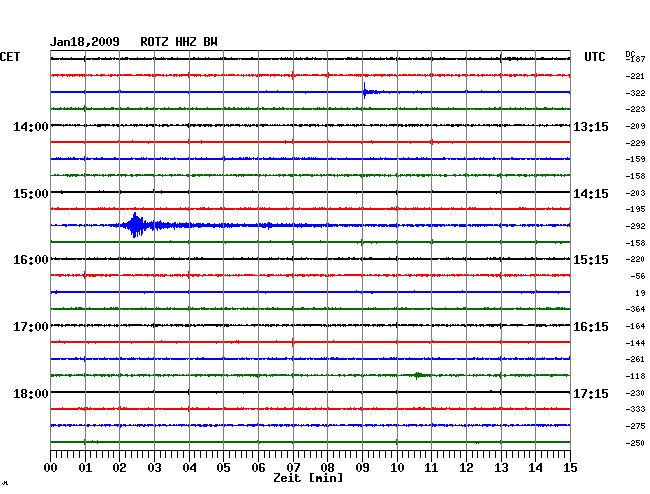Select DC offset value -221

point(635,76)
